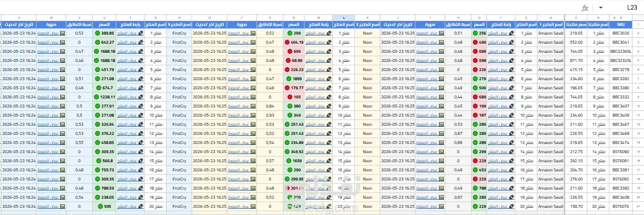Screen dimensions: 644x215
Task: Select the BBC3382 SKU cell
Action: click(x=620, y=188)
